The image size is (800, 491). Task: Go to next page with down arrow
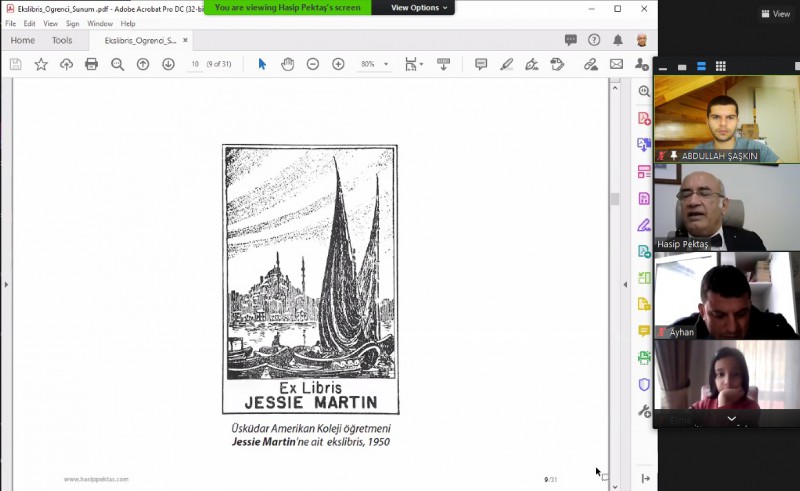pos(168,64)
